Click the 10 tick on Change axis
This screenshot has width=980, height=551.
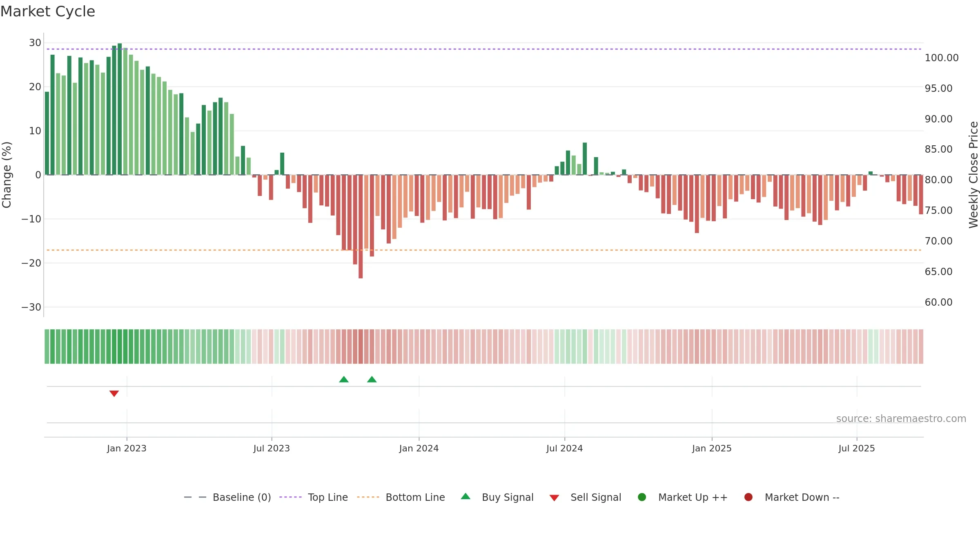click(x=35, y=131)
